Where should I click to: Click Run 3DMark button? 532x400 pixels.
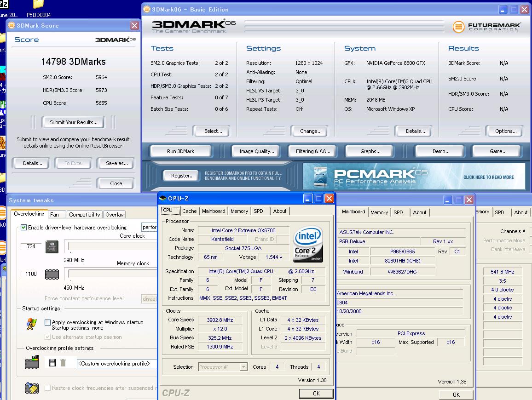click(180, 151)
